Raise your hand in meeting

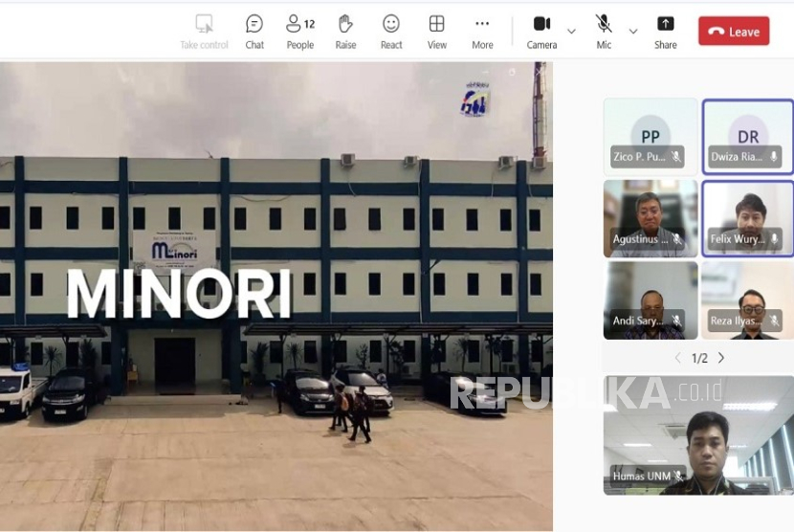(x=345, y=32)
